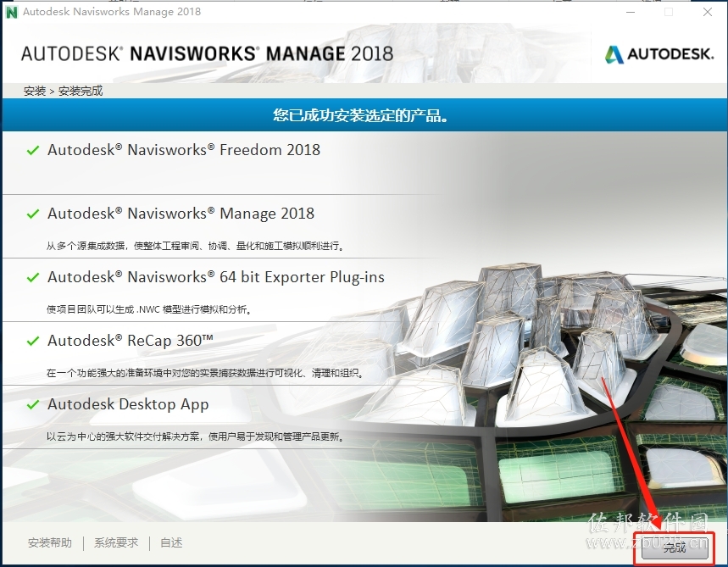Viewport: 728px width, 567px height.
Task: Click the checkmark beside Autodesk Desktop App
Action: pos(33,405)
